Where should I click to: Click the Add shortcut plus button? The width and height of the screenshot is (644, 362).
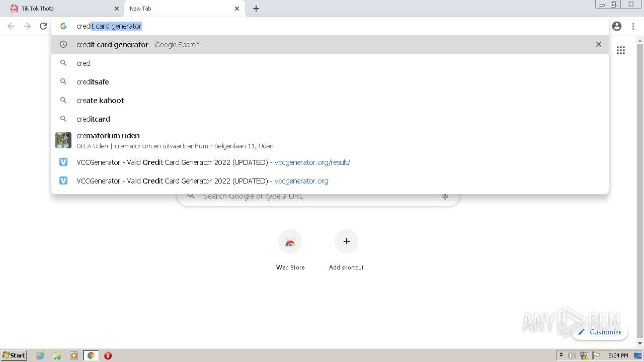point(346,241)
